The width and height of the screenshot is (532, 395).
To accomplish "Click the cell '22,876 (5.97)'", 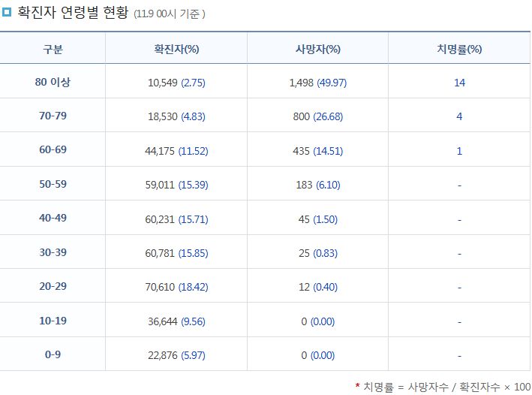I will pyautogui.click(x=176, y=356).
